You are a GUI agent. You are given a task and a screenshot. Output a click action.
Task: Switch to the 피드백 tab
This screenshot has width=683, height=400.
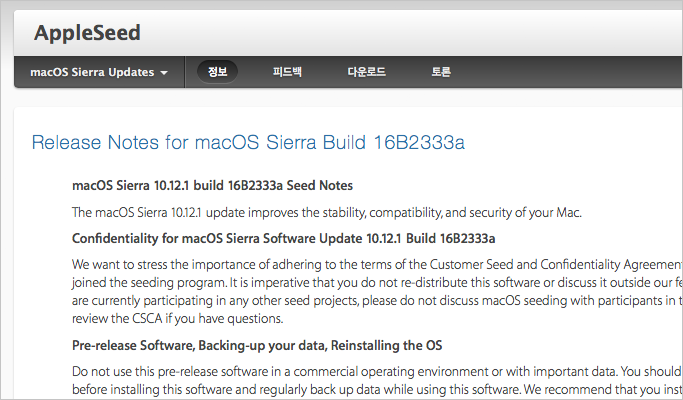click(x=287, y=71)
